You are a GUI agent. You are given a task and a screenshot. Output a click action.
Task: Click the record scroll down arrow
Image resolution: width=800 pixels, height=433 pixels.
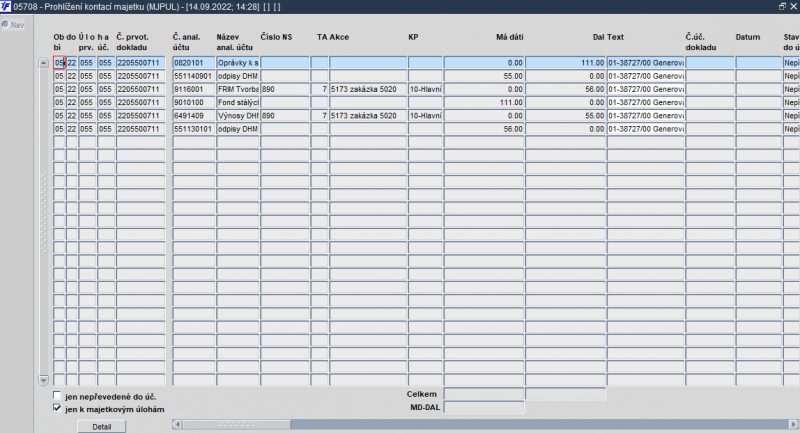[x=43, y=380]
